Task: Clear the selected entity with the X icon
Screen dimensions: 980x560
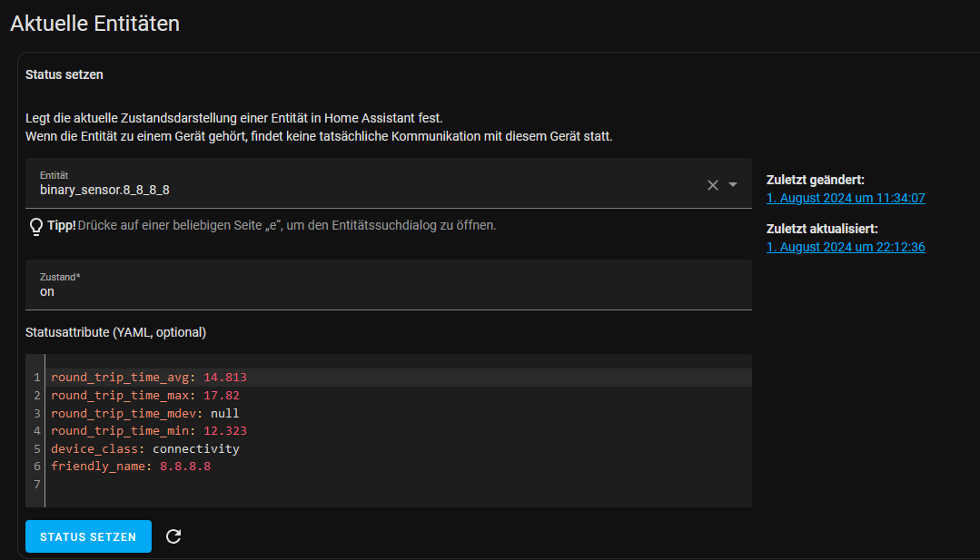Action: (x=713, y=185)
